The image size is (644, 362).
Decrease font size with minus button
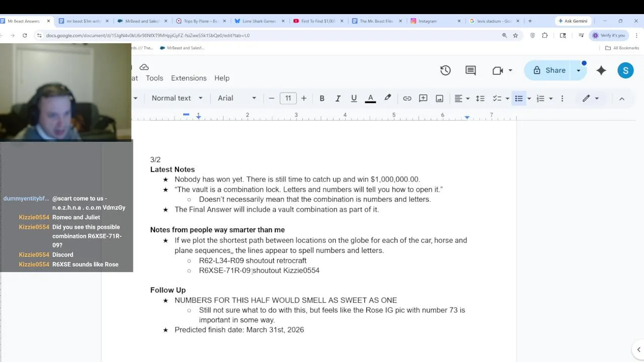272,98
